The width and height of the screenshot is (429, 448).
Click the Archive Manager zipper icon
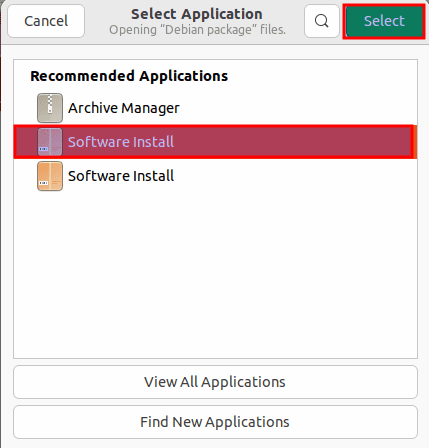(50, 108)
